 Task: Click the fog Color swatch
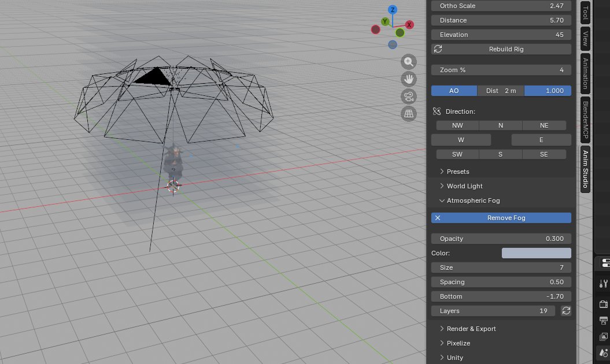[537, 253]
